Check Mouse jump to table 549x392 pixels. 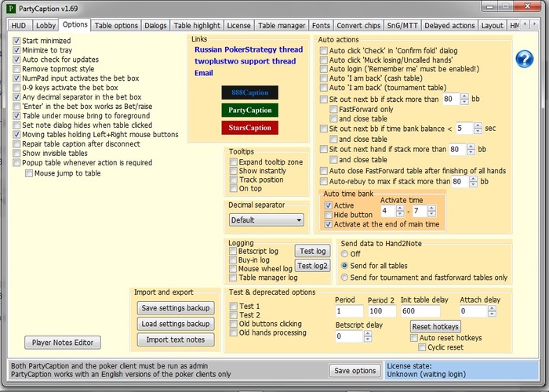pyautogui.click(x=29, y=173)
